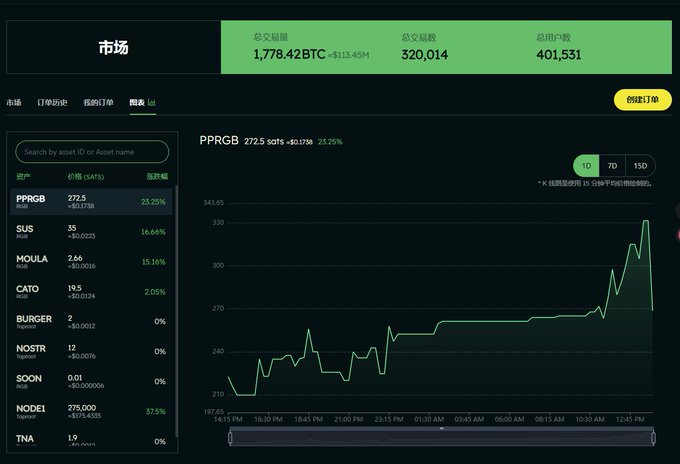Select PPRGB asset row
Image resolution: width=680 pixels, height=464 pixels.
point(91,202)
